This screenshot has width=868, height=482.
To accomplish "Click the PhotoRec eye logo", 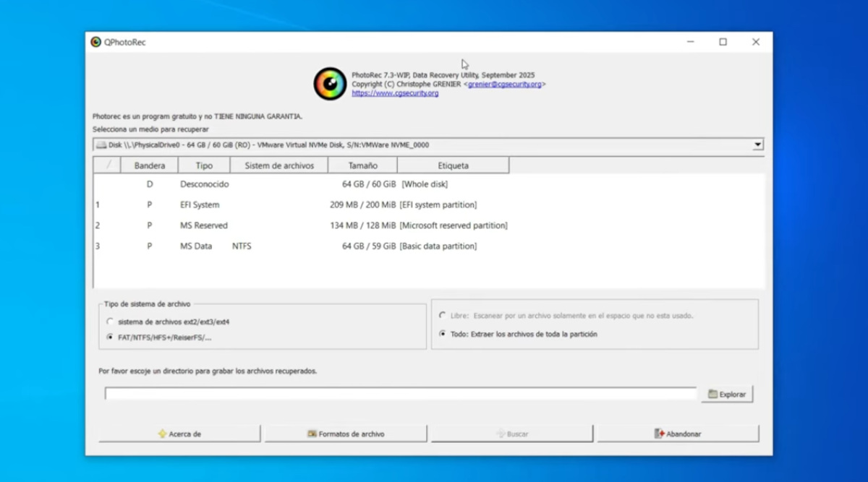I will pos(330,84).
